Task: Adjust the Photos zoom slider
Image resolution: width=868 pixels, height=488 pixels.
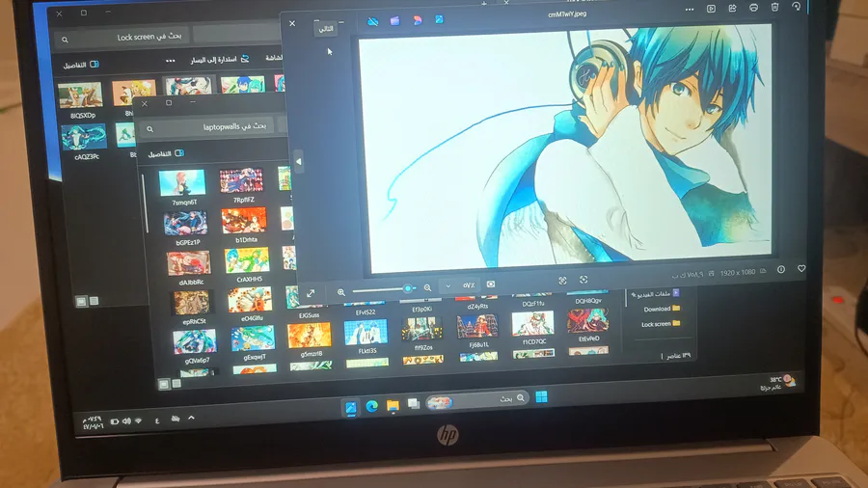Action: tap(384, 289)
